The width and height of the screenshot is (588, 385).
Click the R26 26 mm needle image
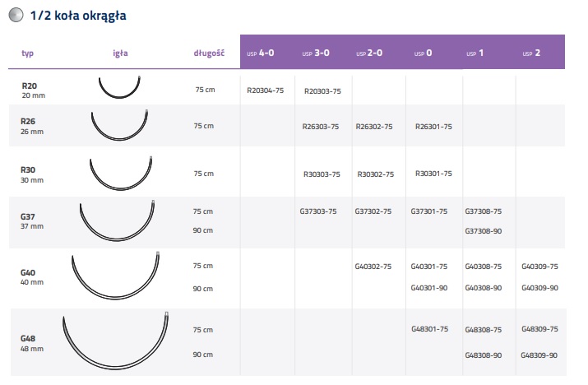point(120,125)
